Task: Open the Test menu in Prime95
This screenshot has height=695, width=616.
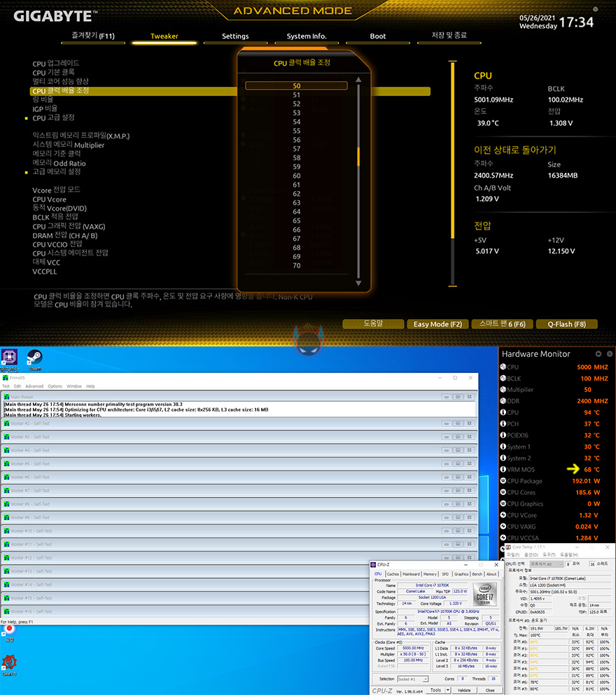Action: [6, 386]
